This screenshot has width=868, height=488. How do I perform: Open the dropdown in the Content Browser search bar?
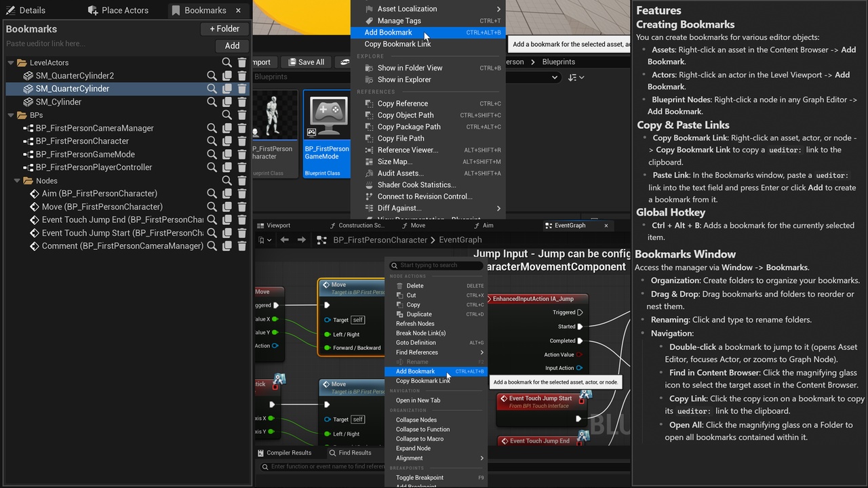[x=554, y=77]
